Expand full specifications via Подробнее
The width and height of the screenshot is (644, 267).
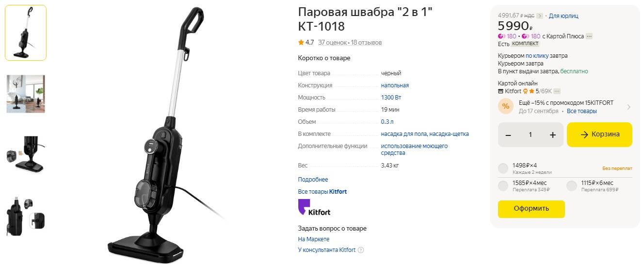tap(313, 180)
